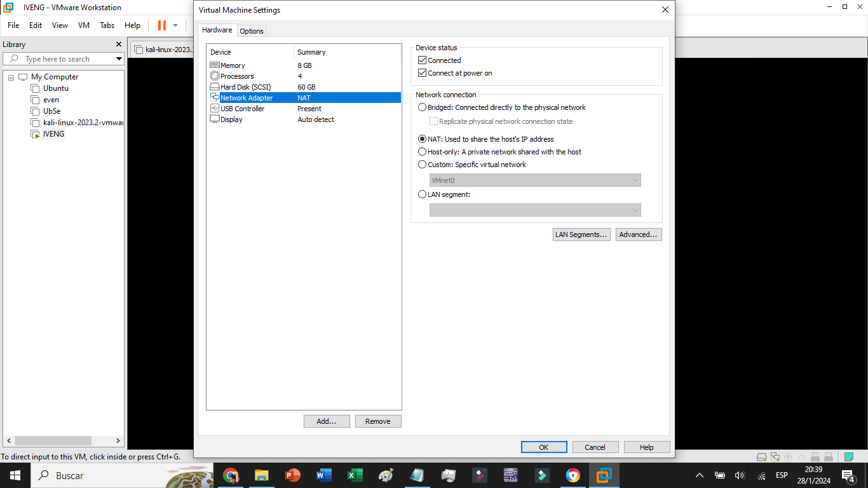
Task: Open the VM menu
Action: tap(84, 25)
